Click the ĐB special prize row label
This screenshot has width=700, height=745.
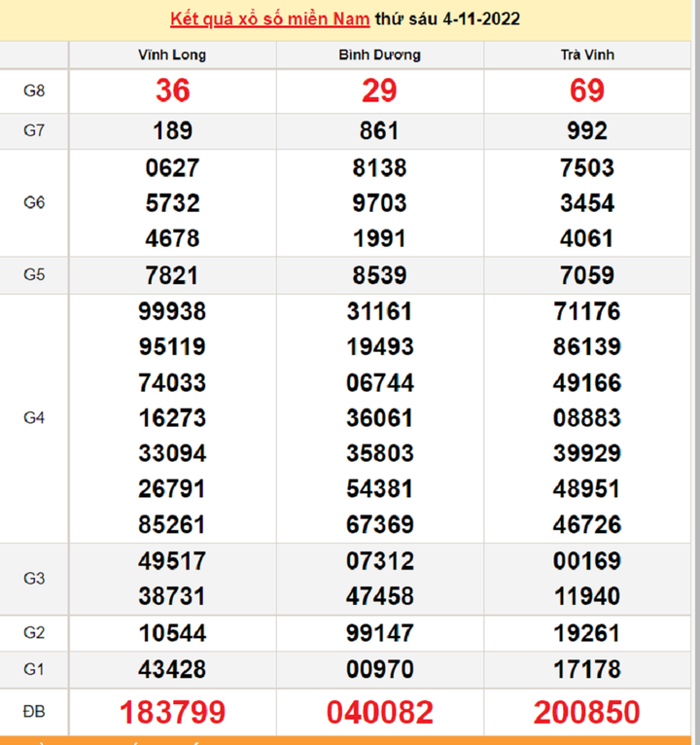point(34,712)
